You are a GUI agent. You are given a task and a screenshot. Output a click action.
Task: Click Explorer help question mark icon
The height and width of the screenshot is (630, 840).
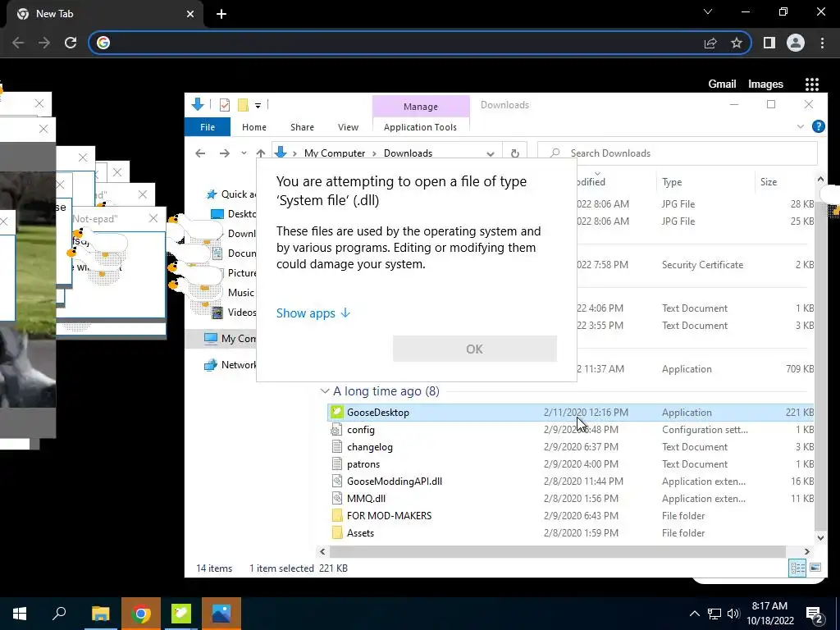[818, 126]
